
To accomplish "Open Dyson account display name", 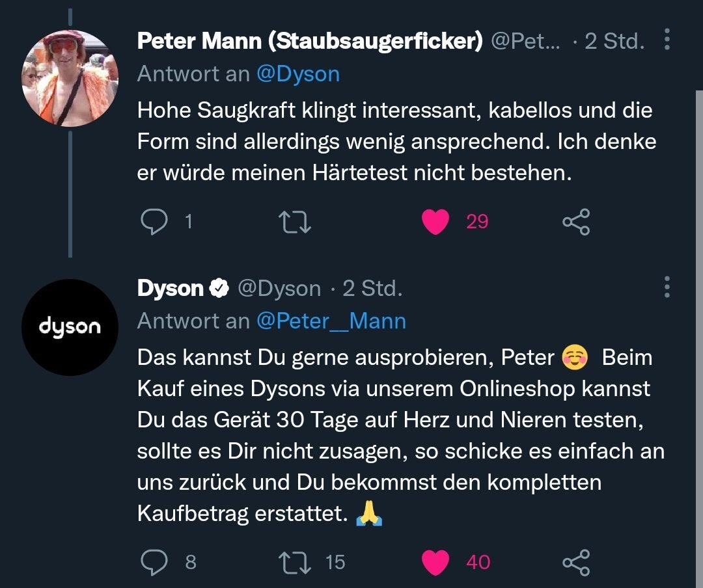I will 170,289.
